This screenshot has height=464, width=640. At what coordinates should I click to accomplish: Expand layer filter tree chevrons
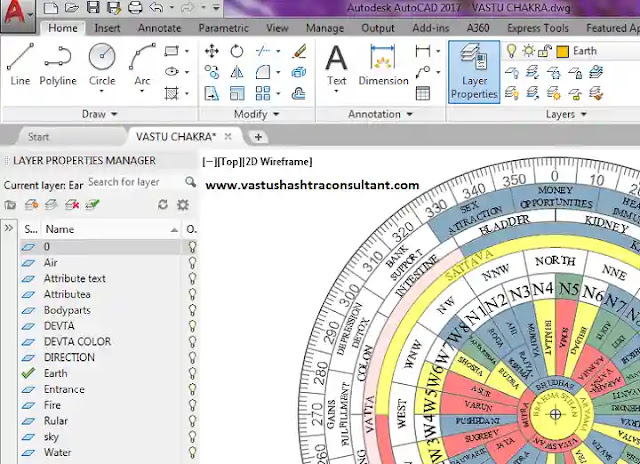9,228
